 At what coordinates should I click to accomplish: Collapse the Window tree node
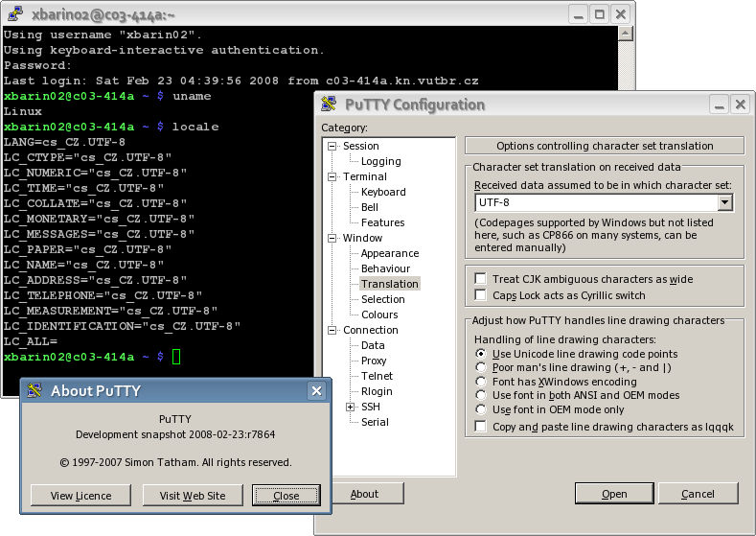click(332, 239)
